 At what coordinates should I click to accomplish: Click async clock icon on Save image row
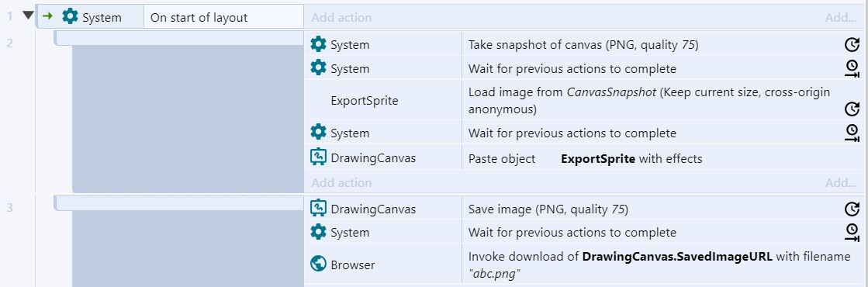pyautogui.click(x=852, y=209)
